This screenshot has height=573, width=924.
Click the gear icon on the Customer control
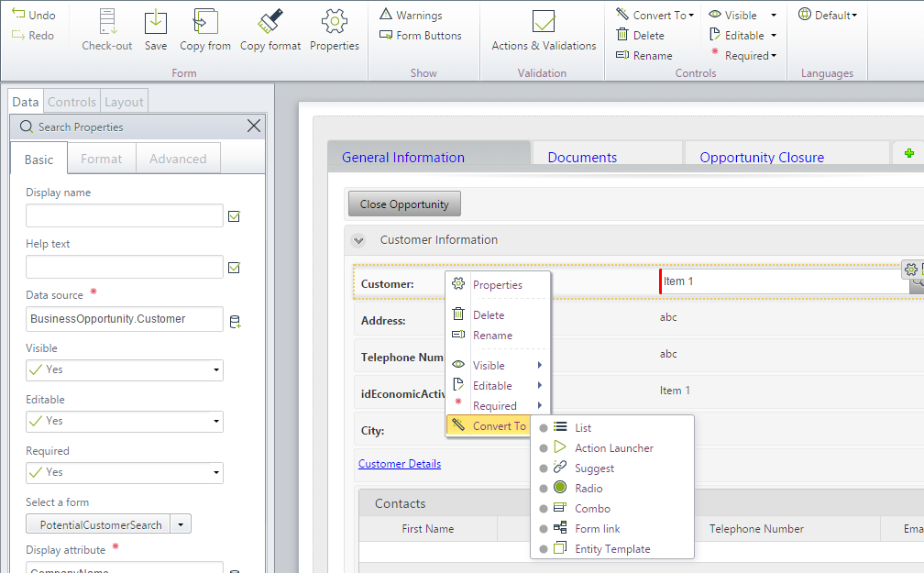click(910, 270)
